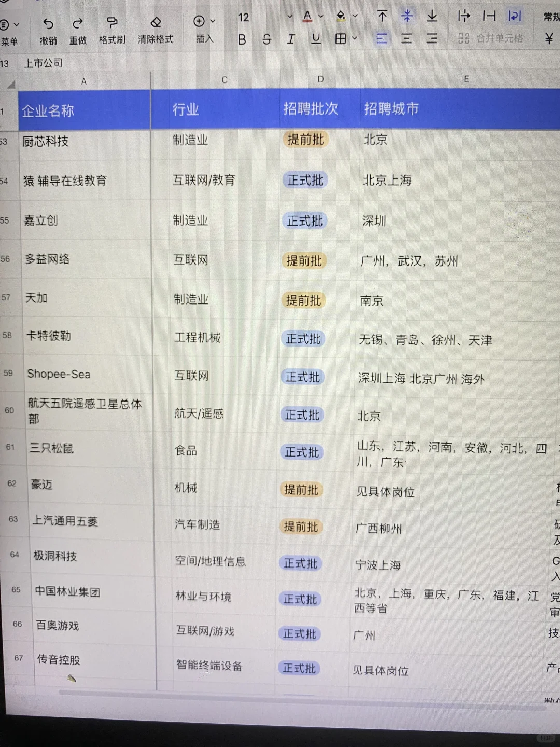Toggle bold formatting
Viewport: 560px width, 747px height.
242,39
